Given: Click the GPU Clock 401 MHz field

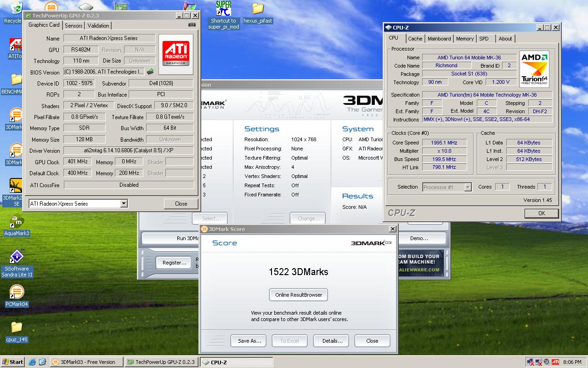Looking at the screenshot, I should (x=78, y=162).
